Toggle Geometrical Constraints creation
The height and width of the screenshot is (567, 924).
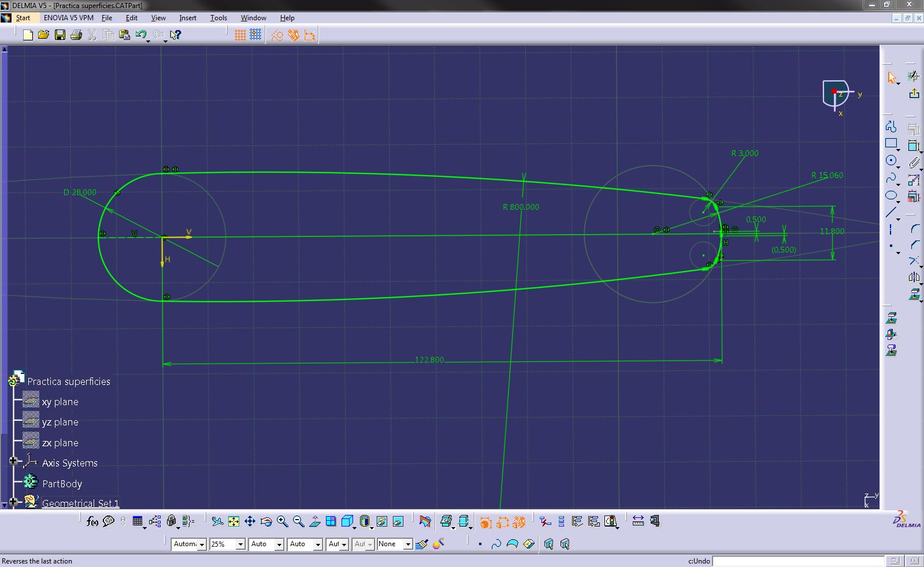pos(294,35)
